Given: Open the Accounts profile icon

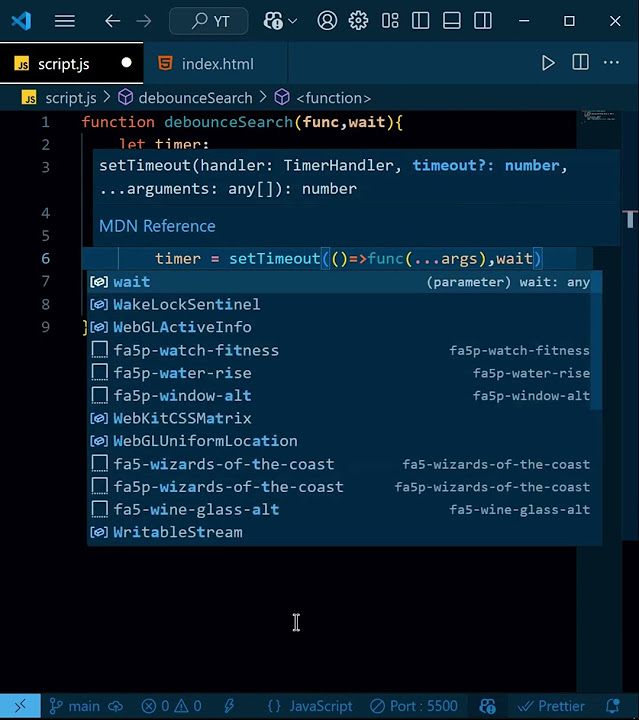Looking at the screenshot, I should pos(327,21).
